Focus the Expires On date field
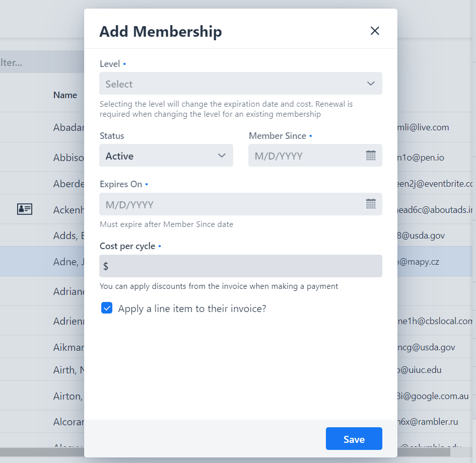 (x=232, y=204)
